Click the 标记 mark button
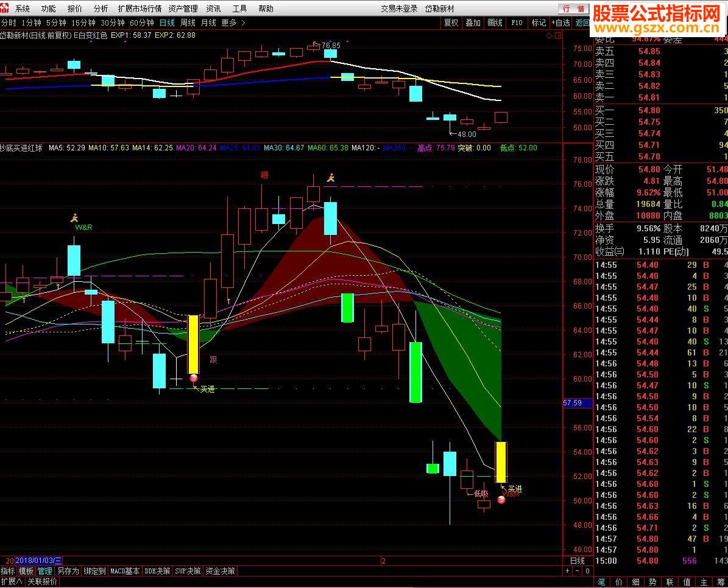 [539, 23]
